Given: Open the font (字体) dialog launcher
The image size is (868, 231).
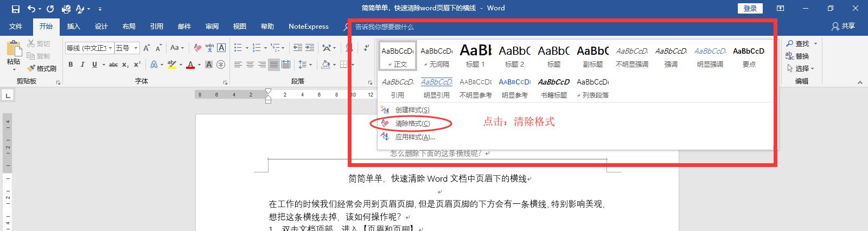Looking at the screenshot, I should [x=226, y=82].
